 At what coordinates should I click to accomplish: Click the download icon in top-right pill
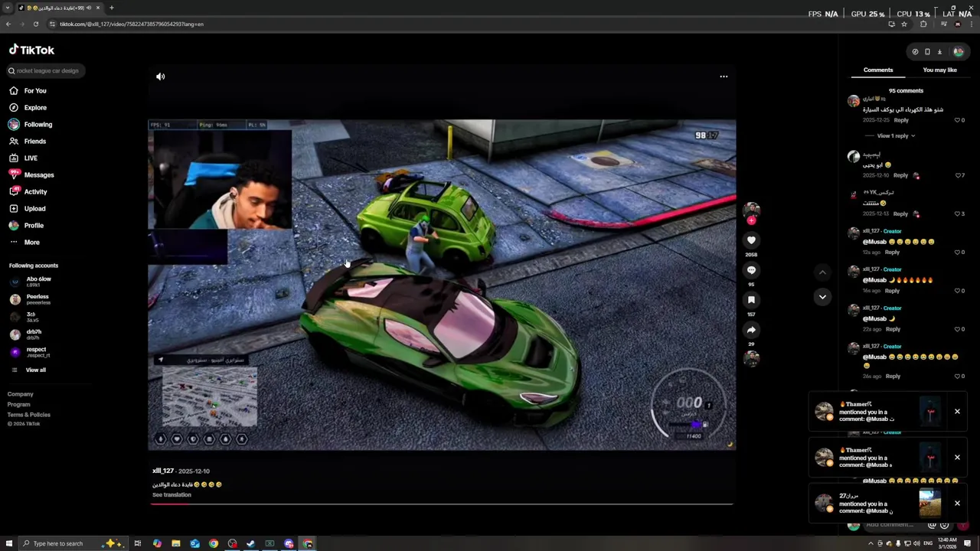tap(939, 52)
